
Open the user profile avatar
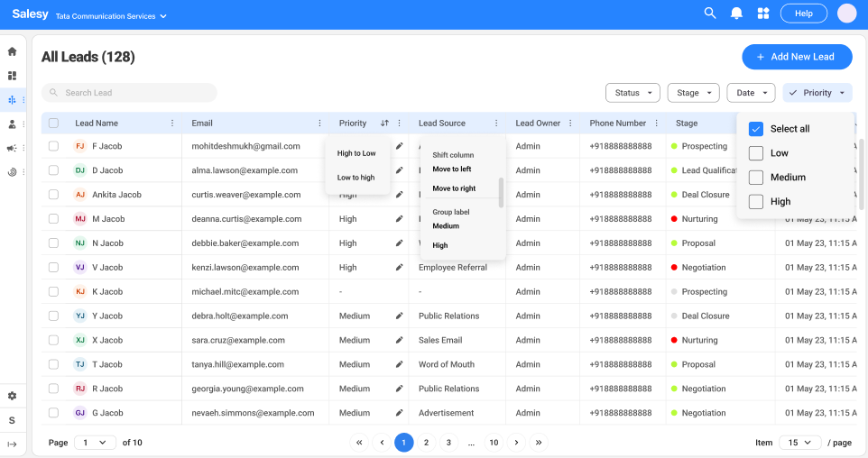846,14
